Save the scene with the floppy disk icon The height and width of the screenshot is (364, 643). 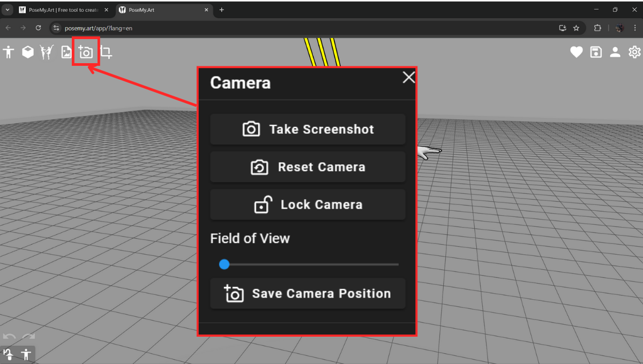click(x=595, y=52)
